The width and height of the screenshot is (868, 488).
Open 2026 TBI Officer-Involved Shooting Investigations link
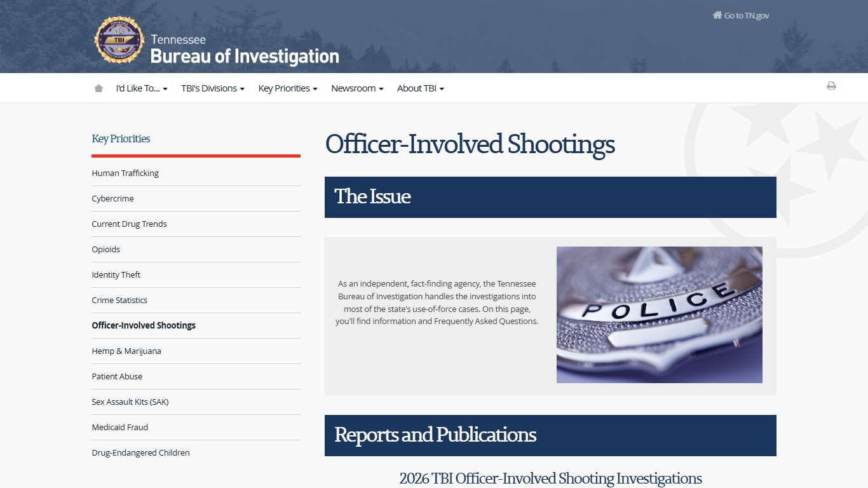click(x=550, y=478)
